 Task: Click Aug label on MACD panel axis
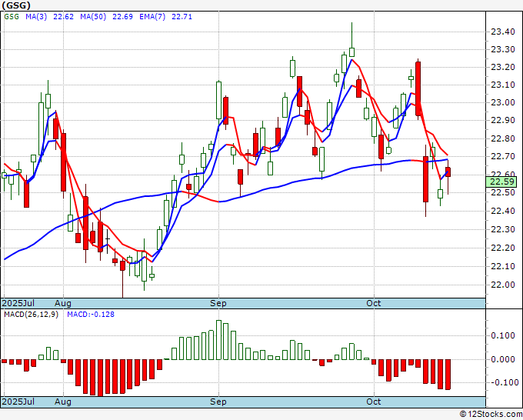[x=63, y=402]
